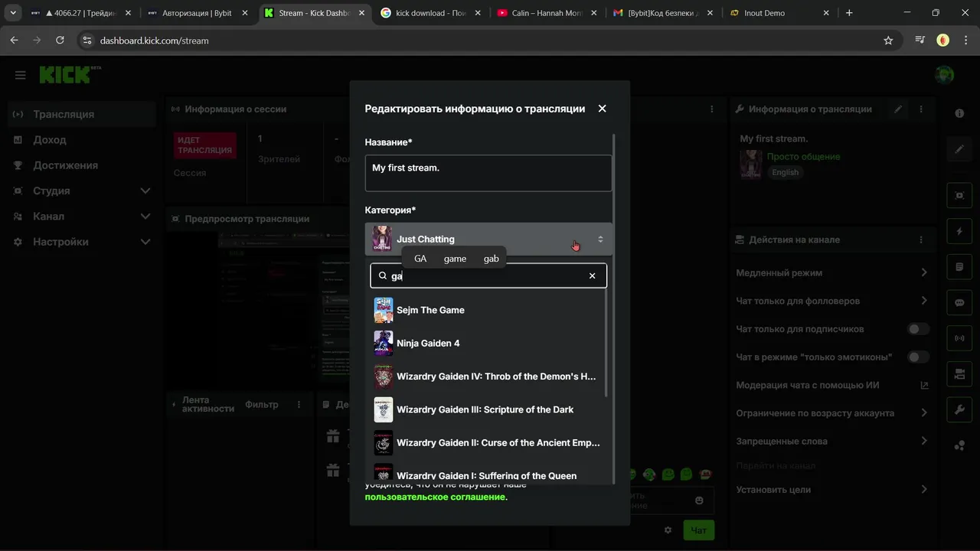Switch to the Bybit authorization tab
This screenshot has width=980, height=551.
[x=196, y=13]
